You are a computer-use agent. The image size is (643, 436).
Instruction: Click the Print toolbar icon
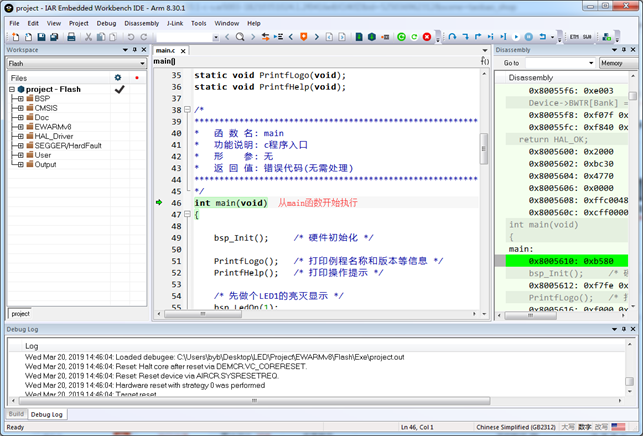71,37
